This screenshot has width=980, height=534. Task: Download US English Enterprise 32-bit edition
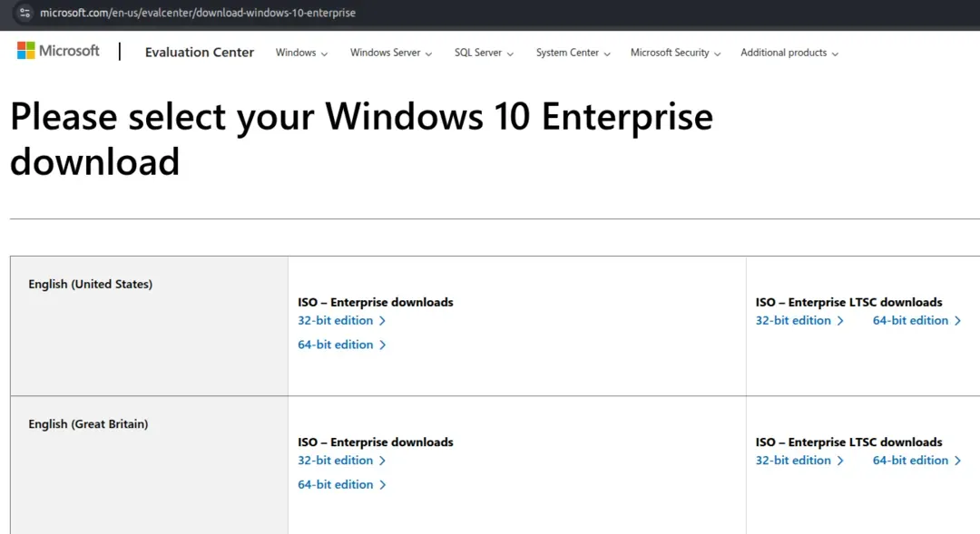(341, 321)
